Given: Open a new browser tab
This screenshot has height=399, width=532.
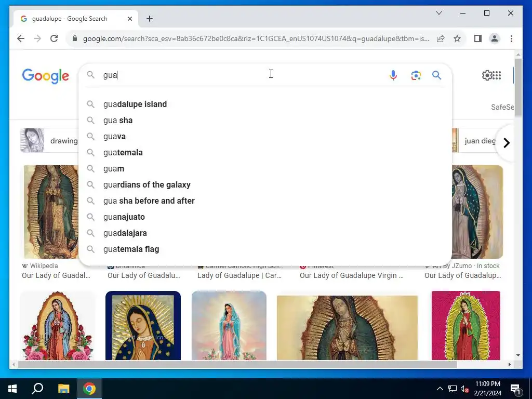Looking at the screenshot, I should click(x=149, y=19).
